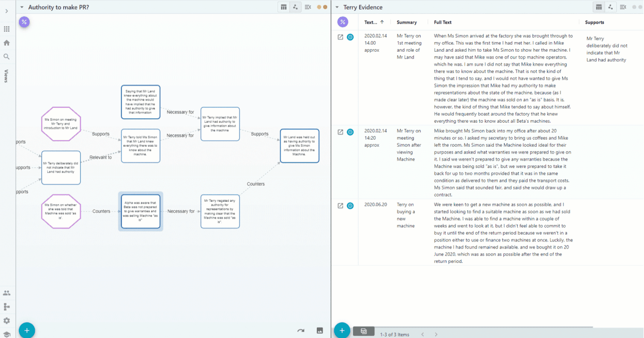
Task: Select node 'Mr Terry told Ms Simon'
Action: 141,146
